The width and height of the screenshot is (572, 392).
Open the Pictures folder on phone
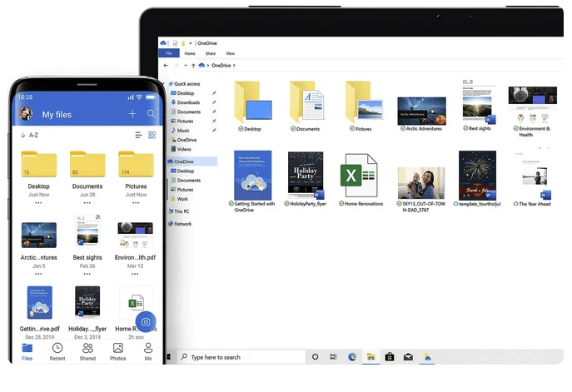136,164
